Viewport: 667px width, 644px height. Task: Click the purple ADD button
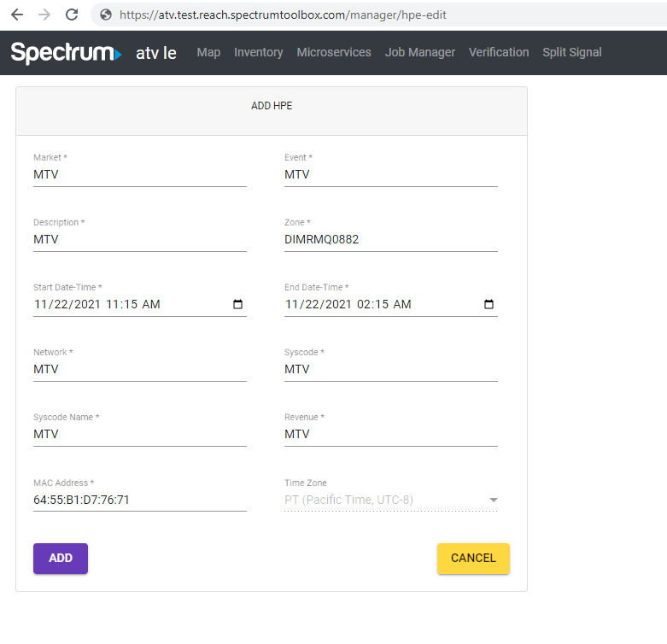[61, 558]
